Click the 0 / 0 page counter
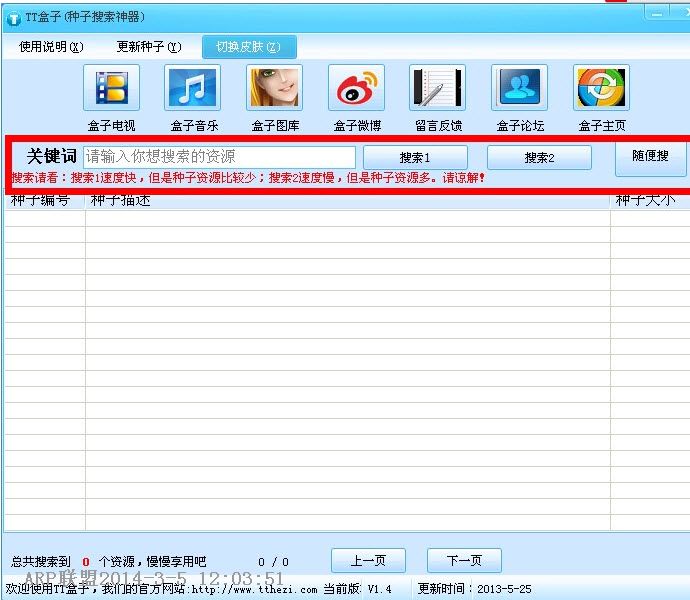Image resolution: width=690 pixels, height=600 pixels. coord(273,562)
